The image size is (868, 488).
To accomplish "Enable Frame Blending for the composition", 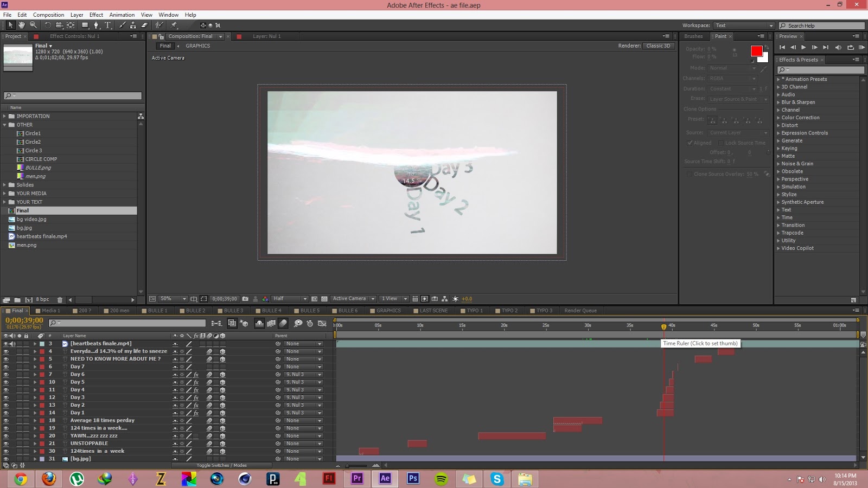I will pyautogui.click(x=271, y=323).
